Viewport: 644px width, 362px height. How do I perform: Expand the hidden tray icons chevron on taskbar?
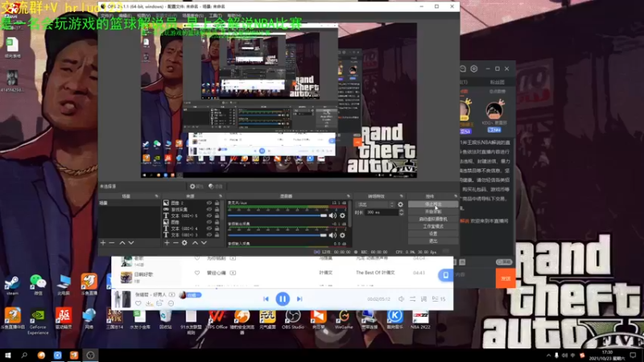(548, 356)
